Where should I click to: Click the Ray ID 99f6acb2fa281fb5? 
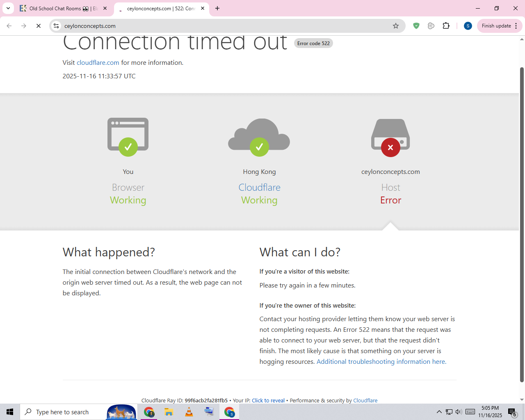(x=206, y=401)
